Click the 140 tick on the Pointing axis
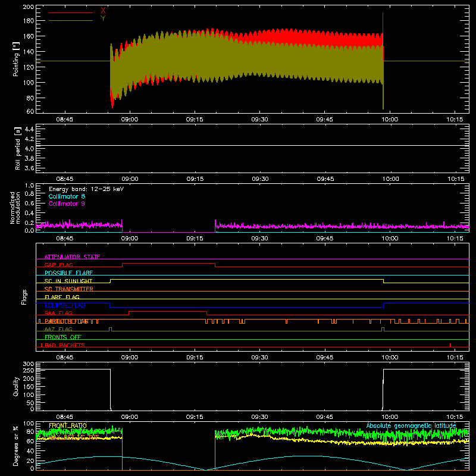This screenshot has height=476, width=476. [29, 52]
